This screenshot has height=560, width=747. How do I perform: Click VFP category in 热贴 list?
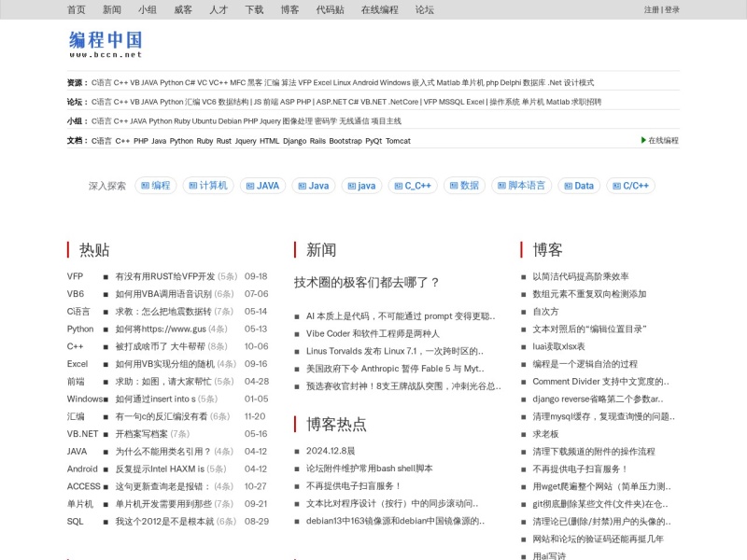75,276
